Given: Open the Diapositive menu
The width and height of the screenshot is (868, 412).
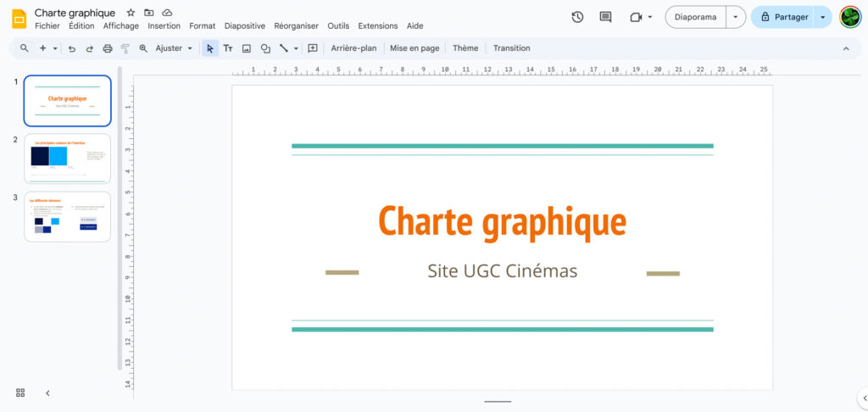Looking at the screenshot, I should pyautogui.click(x=245, y=26).
